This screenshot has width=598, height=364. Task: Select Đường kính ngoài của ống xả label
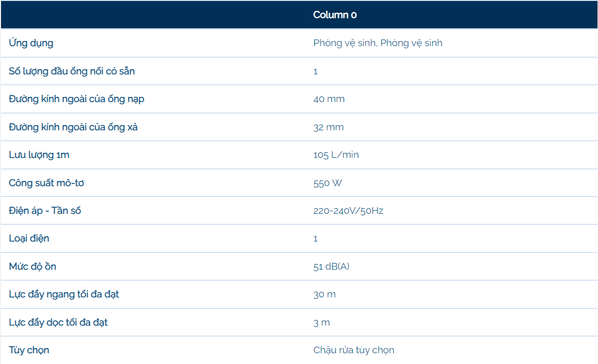73,127
